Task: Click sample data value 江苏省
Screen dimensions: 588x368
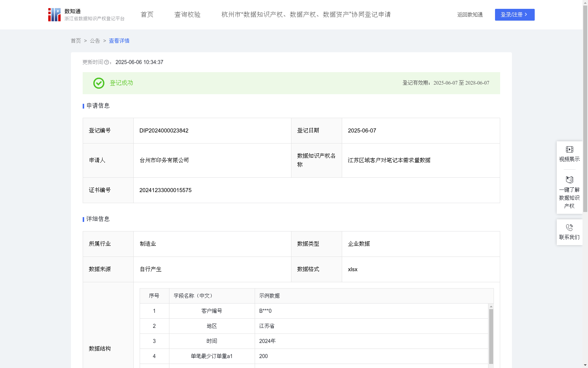Action: pyautogui.click(x=267, y=326)
